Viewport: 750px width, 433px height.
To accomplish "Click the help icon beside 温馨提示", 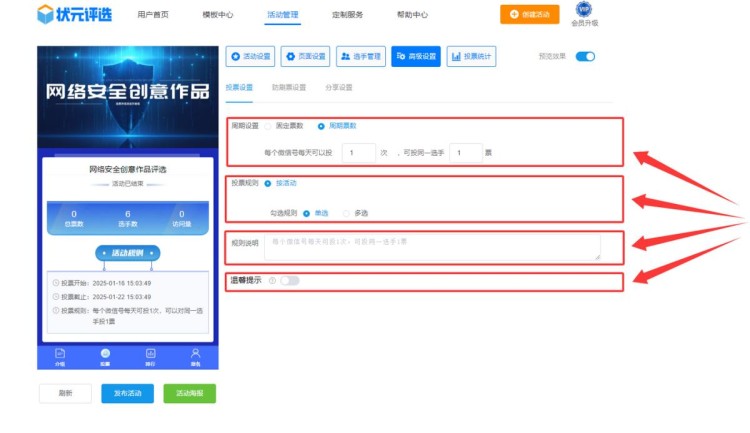I will 272,281.
